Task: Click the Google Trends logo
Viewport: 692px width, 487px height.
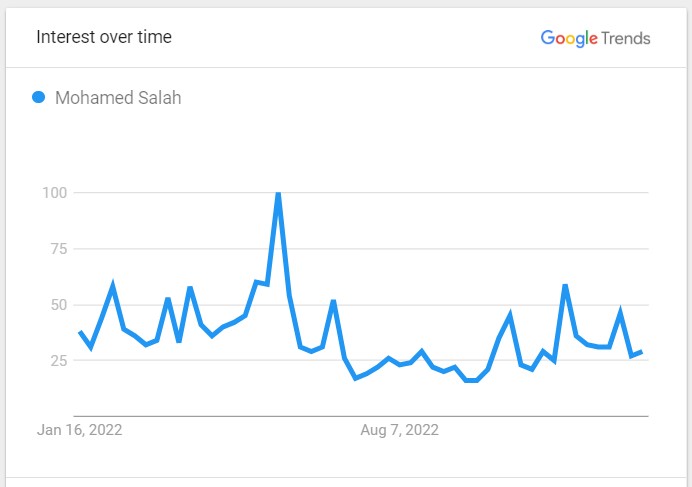Action: tap(595, 38)
